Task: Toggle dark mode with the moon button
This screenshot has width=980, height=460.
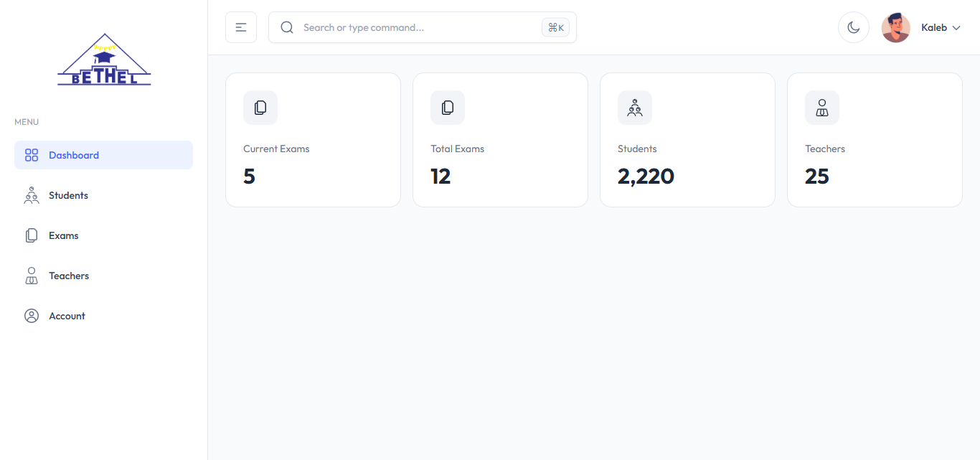Action: tap(854, 27)
